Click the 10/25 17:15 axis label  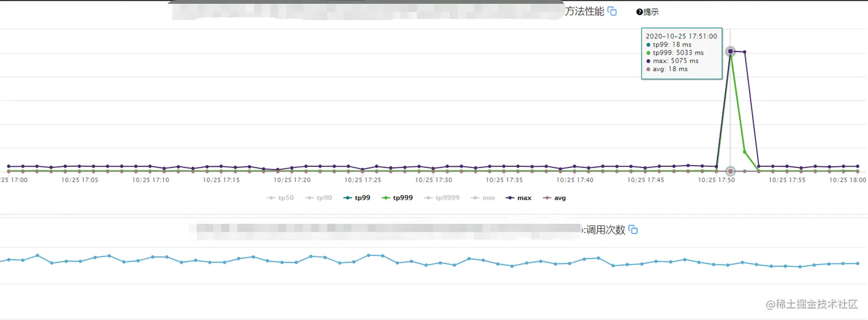[x=222, y=179]
